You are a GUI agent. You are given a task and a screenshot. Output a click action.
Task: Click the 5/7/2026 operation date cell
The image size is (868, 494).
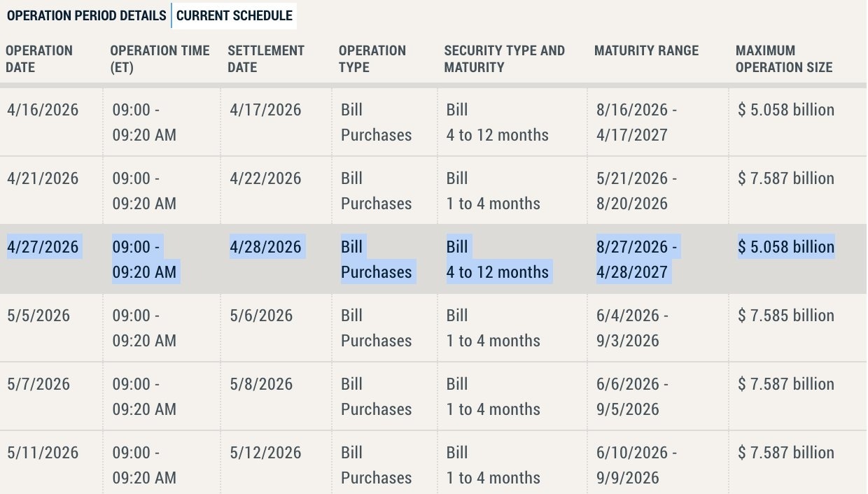click(39, 384)
